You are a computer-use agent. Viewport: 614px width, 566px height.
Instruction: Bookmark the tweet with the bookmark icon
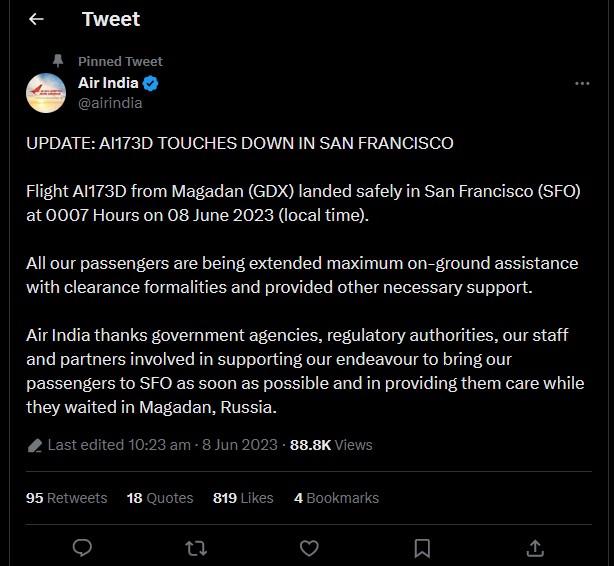(422, 548)
